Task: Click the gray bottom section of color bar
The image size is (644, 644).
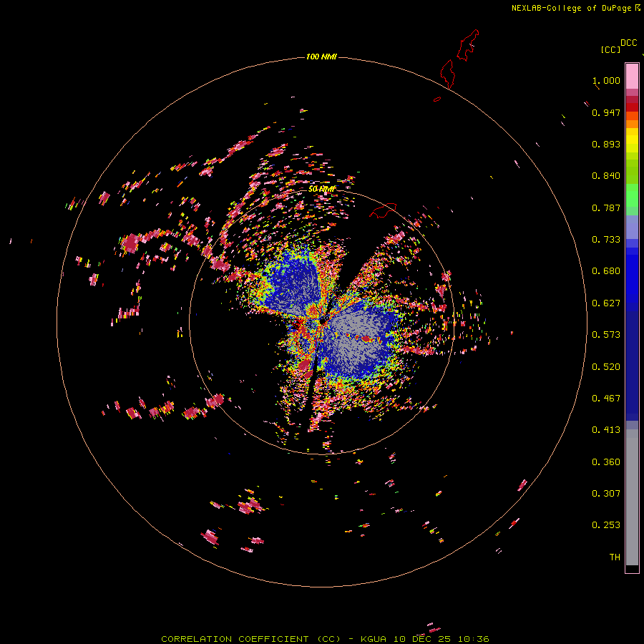Action: pos(632,497)
